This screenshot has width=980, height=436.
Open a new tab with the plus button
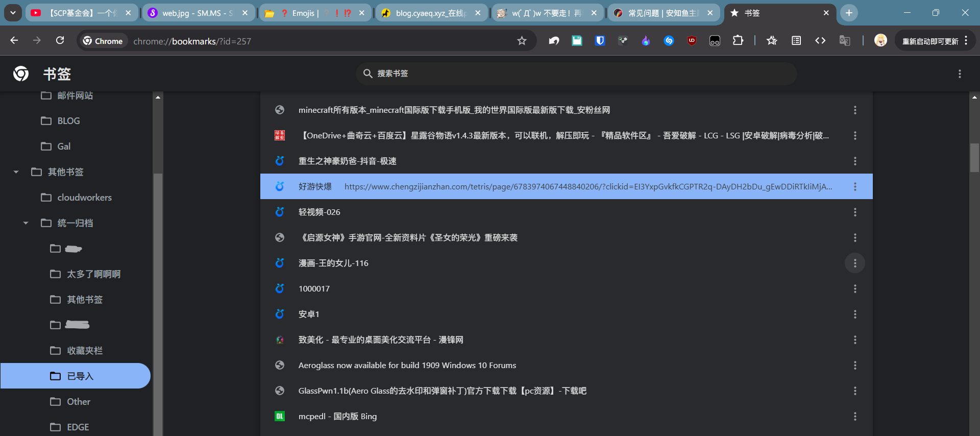849,13
